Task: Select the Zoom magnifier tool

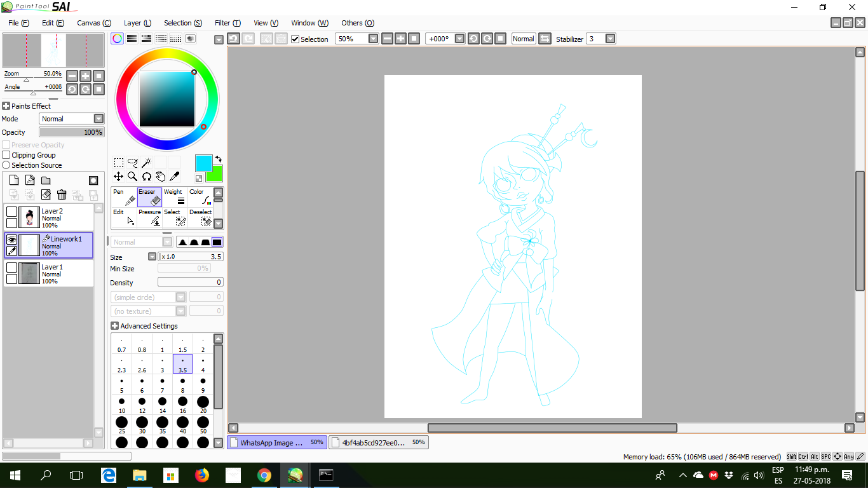Action: click(133, 177)
